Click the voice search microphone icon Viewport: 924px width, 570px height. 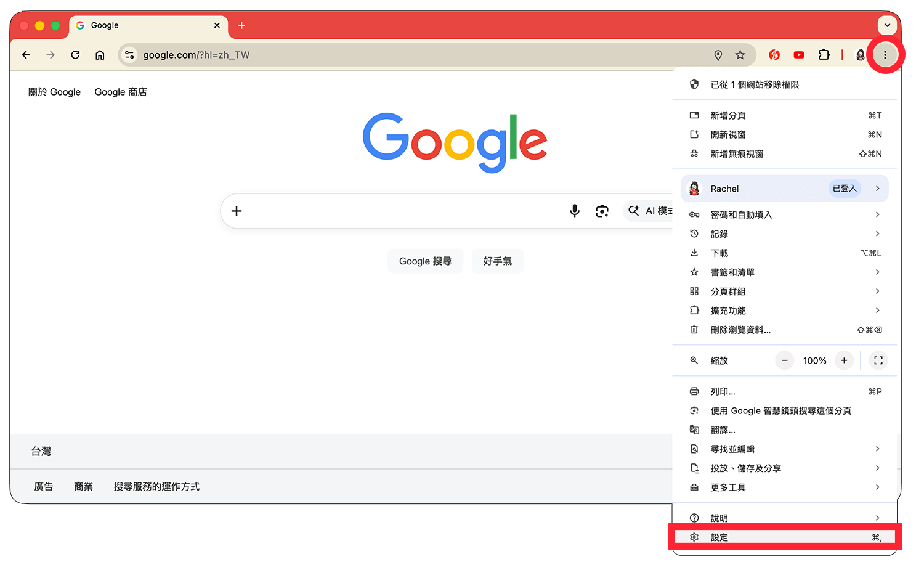[575, 211]
